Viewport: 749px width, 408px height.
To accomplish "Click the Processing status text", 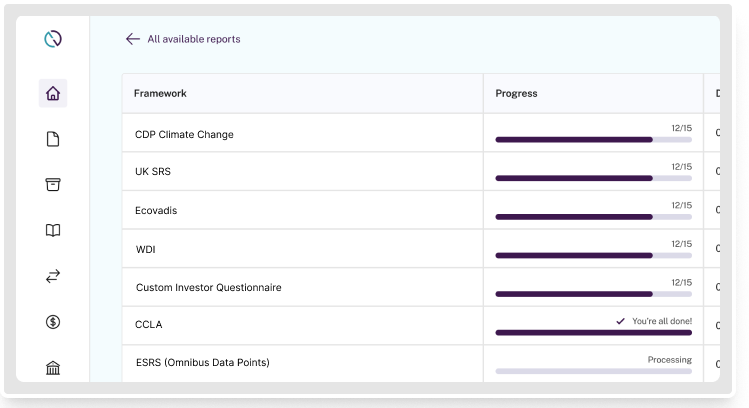I will [670, 360].
